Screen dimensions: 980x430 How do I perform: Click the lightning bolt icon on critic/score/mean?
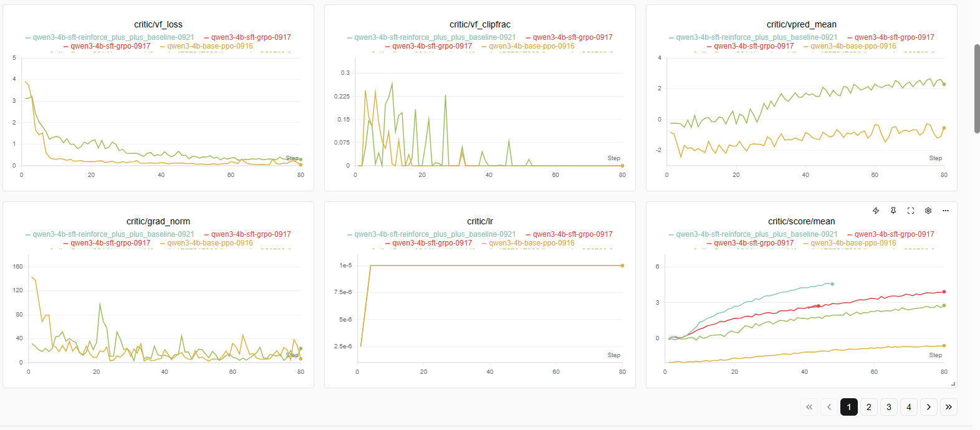tap(876, 211)
